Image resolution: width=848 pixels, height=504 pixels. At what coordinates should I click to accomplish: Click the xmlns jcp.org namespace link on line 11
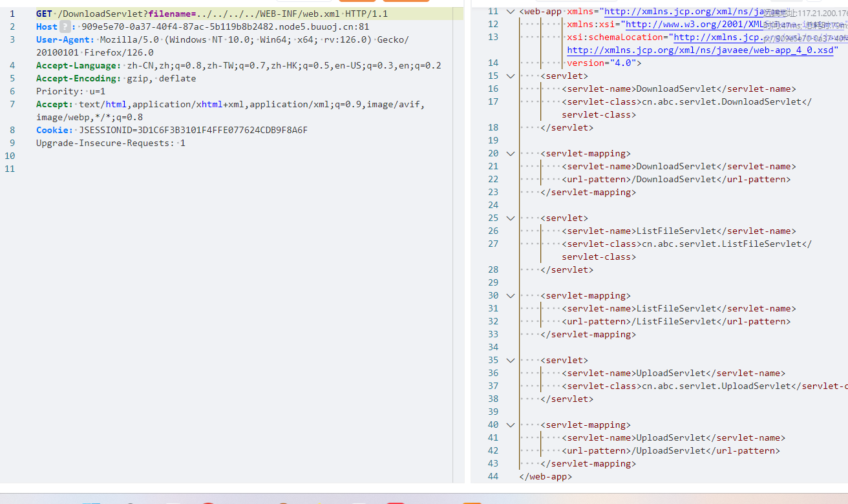(x=679, y=11)
